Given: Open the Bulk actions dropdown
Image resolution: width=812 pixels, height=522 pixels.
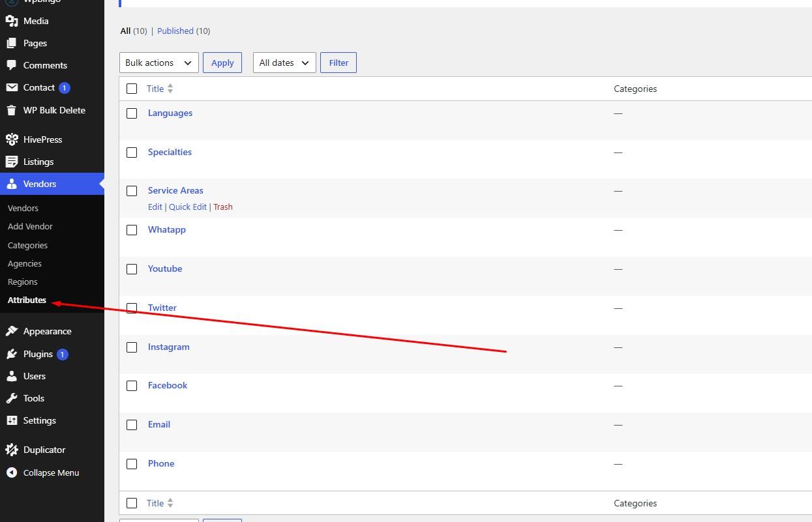Looking at the screenshot, I should coord(159,63).
